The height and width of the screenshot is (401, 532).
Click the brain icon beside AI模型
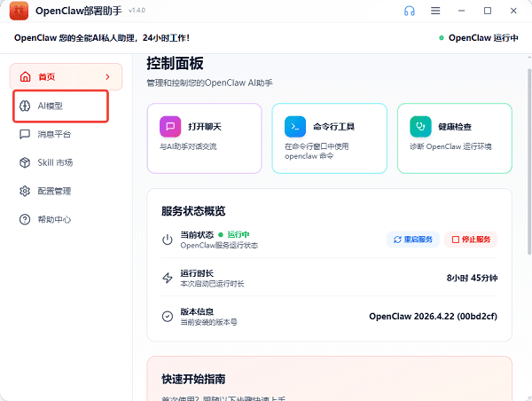(25, 106)
